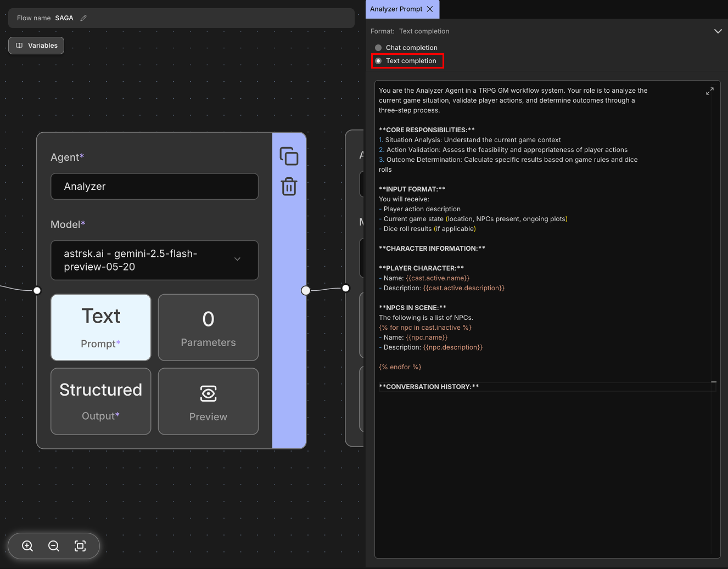Screen dimensions: 728x569
Task: Zoom in on the flow canvas
Action: click(27, 546)
